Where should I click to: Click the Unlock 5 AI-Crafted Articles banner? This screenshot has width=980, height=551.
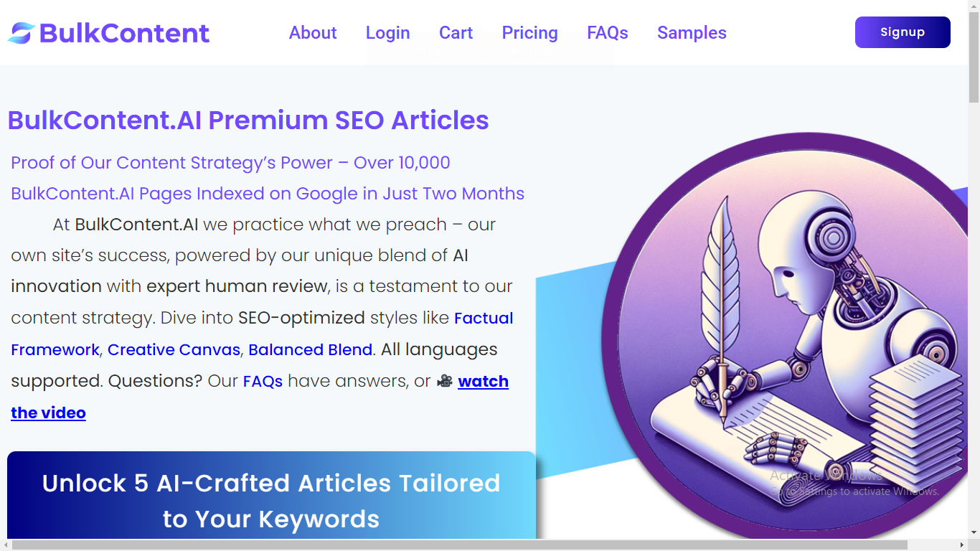point(271,500)
